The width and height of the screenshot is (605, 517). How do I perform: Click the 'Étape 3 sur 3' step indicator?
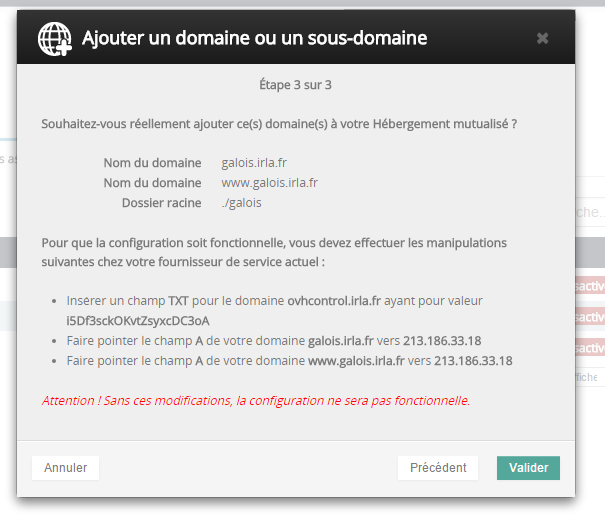coord(295,85)
